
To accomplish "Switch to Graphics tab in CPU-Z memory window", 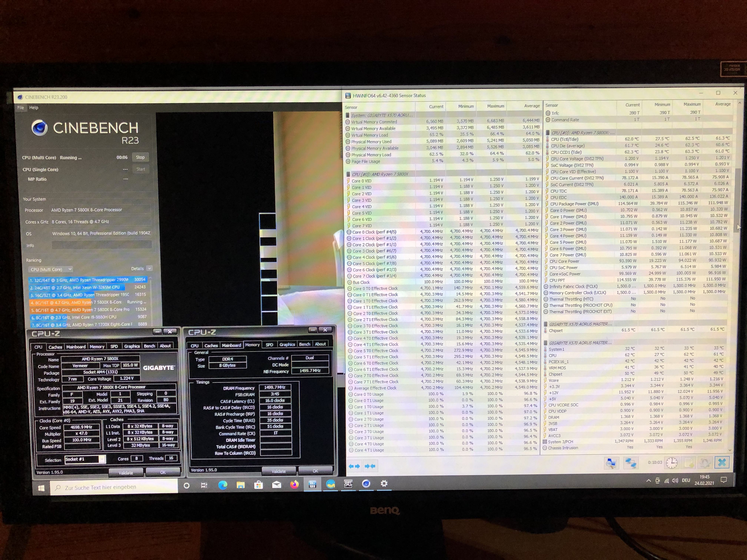I will [287, 344].
